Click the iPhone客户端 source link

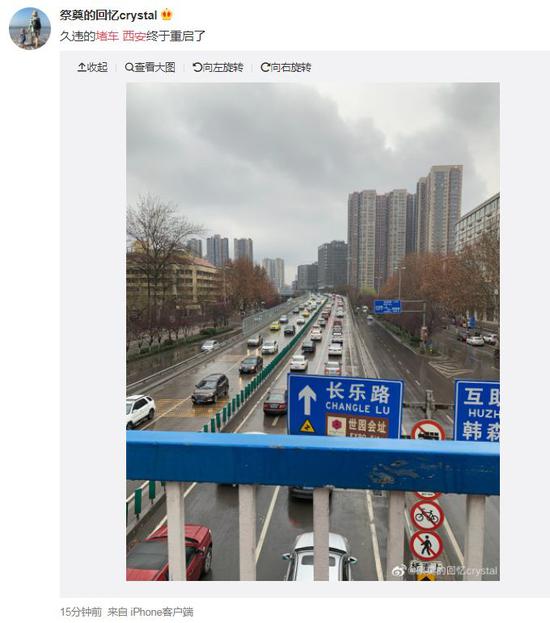161,611
